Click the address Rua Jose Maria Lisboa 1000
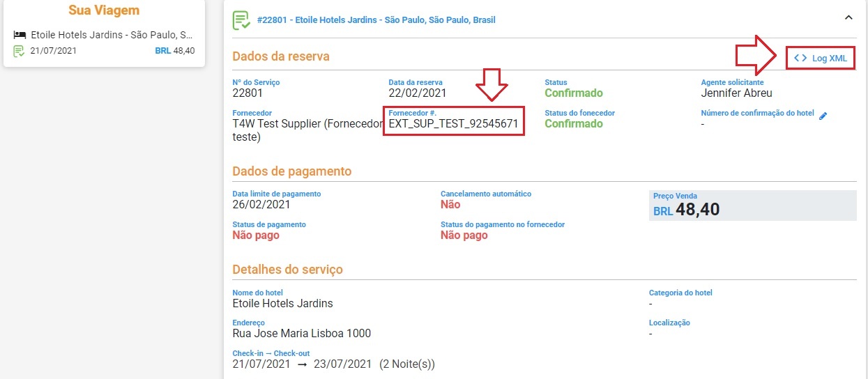 click(301, 333)
